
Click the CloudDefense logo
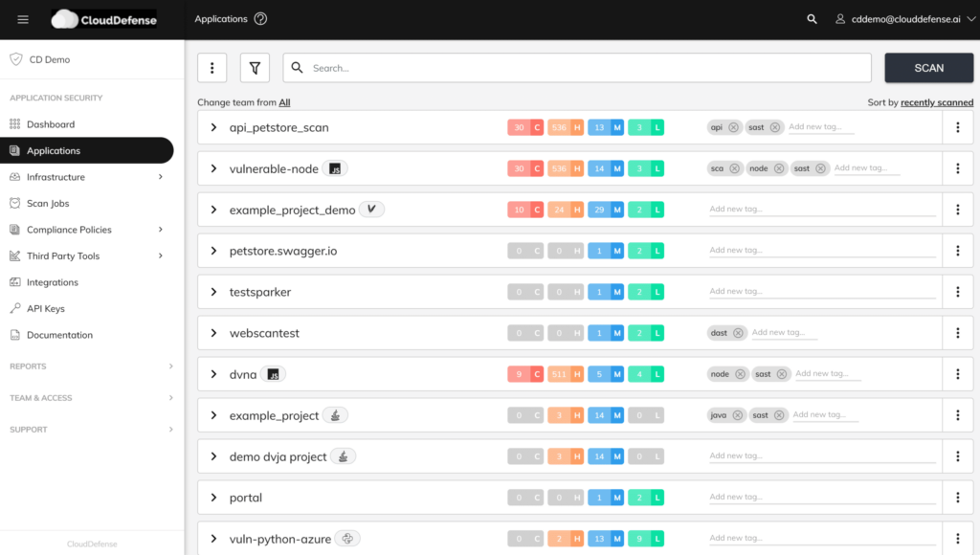[x=103, y=19]
